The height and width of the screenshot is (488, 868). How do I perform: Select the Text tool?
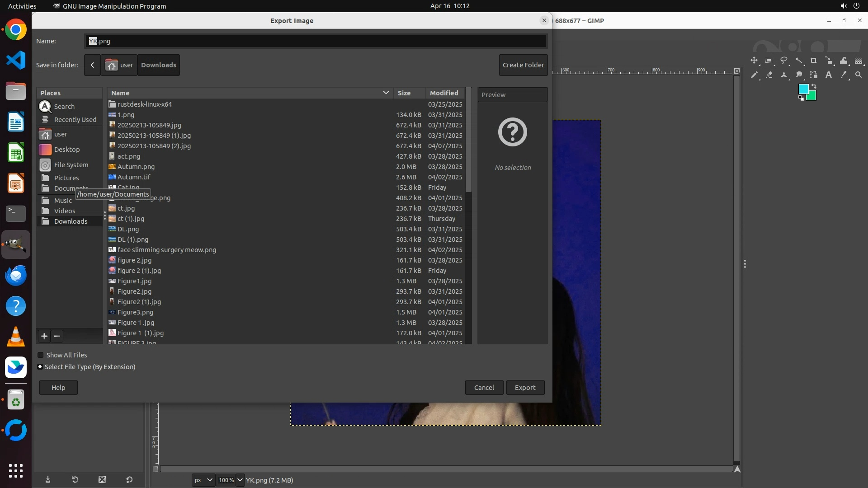point(829,75)
